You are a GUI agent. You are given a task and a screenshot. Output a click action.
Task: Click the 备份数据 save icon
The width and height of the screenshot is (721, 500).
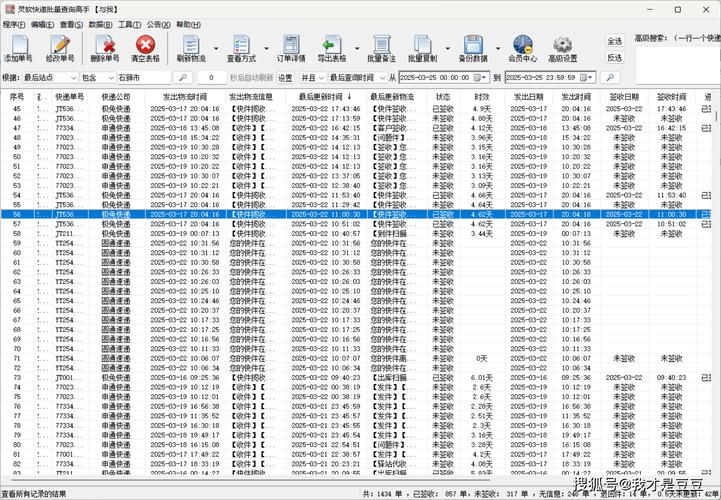tap(474, 45)
